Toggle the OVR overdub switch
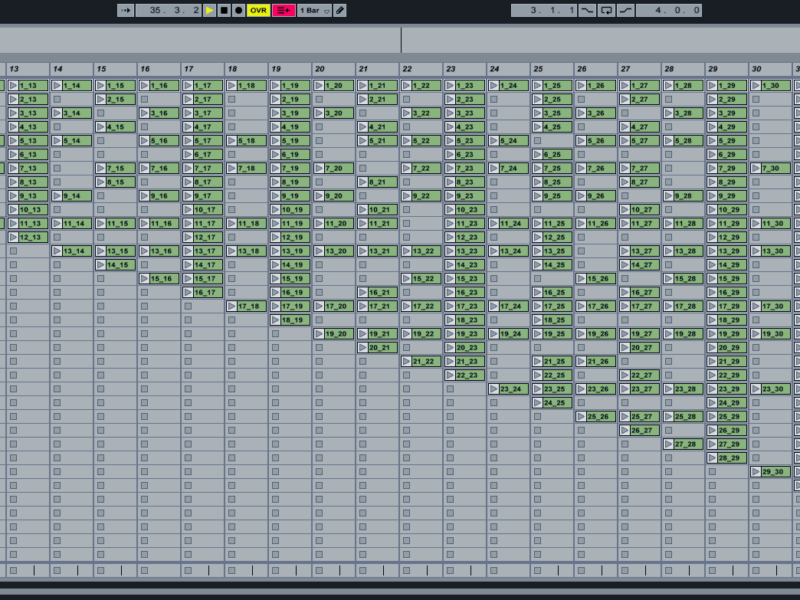The width and height of the screenshot is (800, 600). 258,10
